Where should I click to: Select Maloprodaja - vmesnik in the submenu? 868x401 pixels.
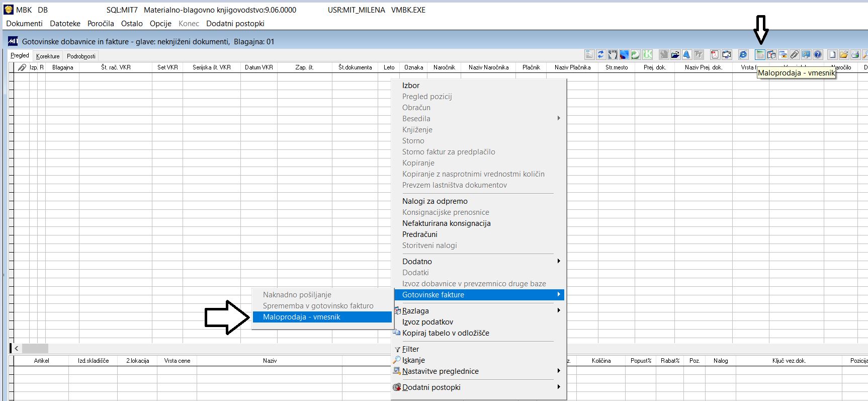322,317
